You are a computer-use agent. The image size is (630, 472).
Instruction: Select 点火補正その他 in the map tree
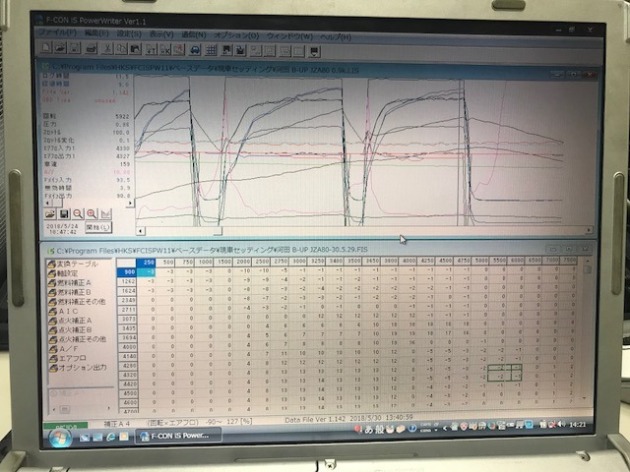[77, 339]
